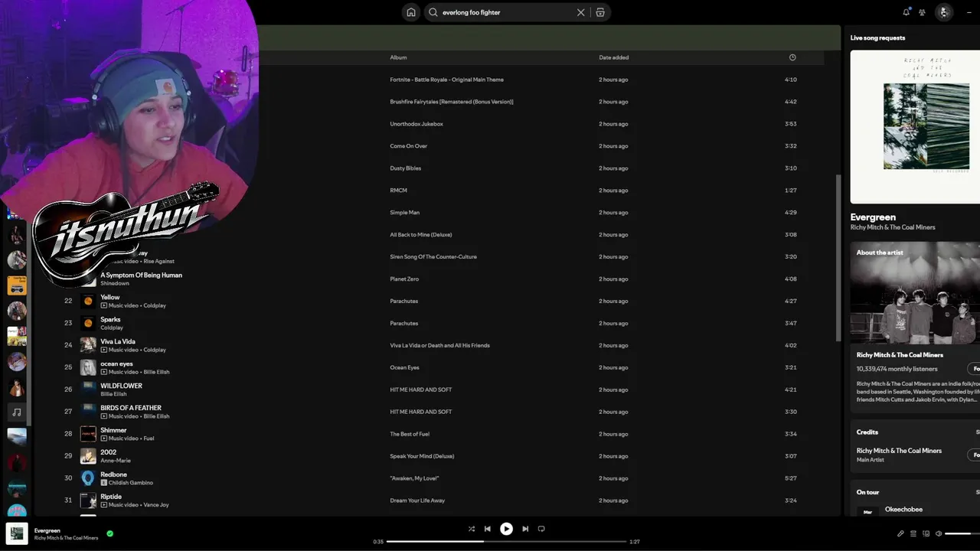Click Redbone album cover thumbnail
The height and width of the screenshot is (551, 980).
(x=88, y=479)
